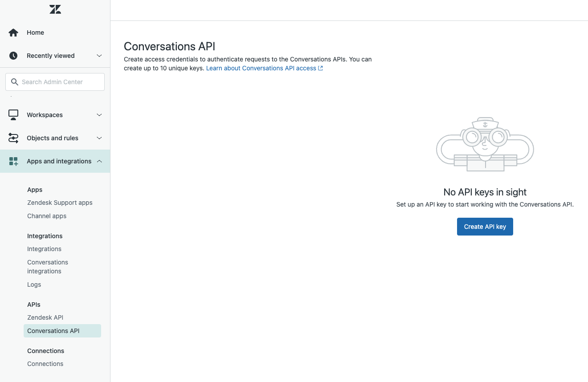
Task: Click the external link icon after Learn link
Action: tap(320, 68)
